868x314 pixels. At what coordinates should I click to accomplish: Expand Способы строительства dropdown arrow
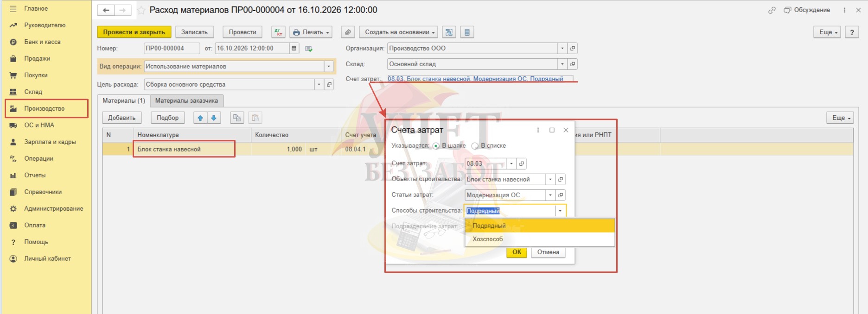click(x=560, y=211)
